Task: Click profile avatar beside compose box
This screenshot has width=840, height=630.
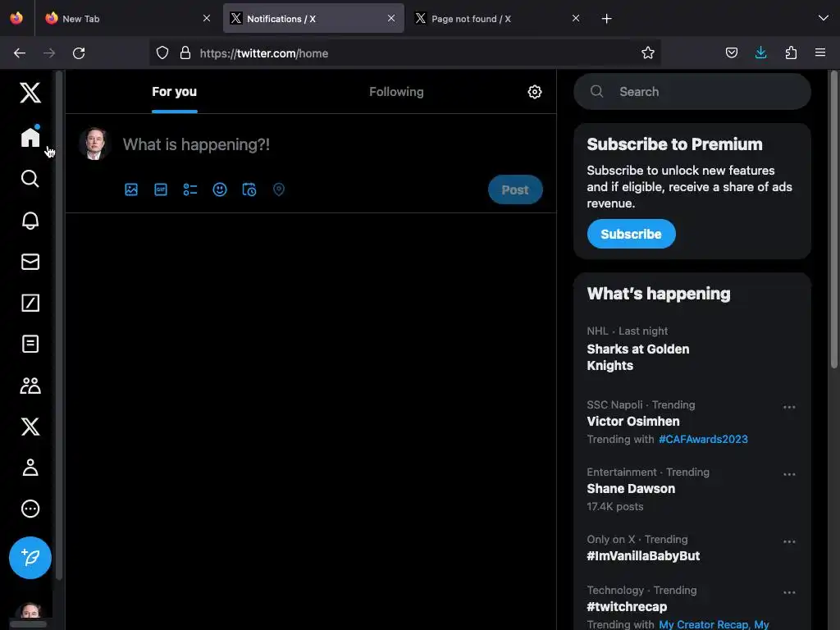Action: pyautogui.click(x=95, y=144)
